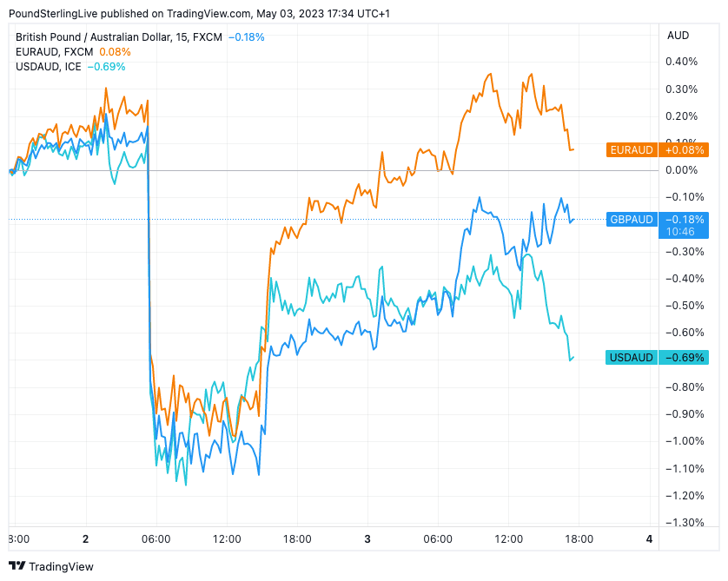This screenshot has height=581, width=728.
Task: Click the TradingView wordmark text
Action: pyautogui.click(x=61, y=566)
